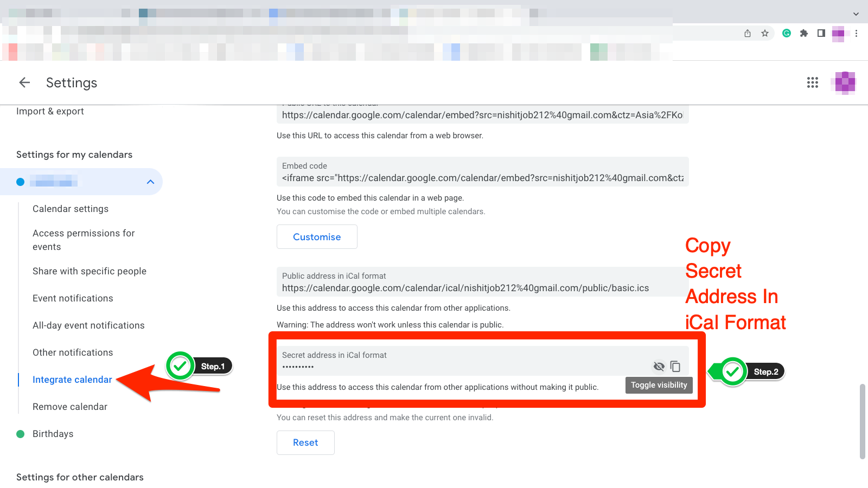Open the Grammarly extension
Image resolution: width=868 pixels, height=488 pixels.
(787, 33)
